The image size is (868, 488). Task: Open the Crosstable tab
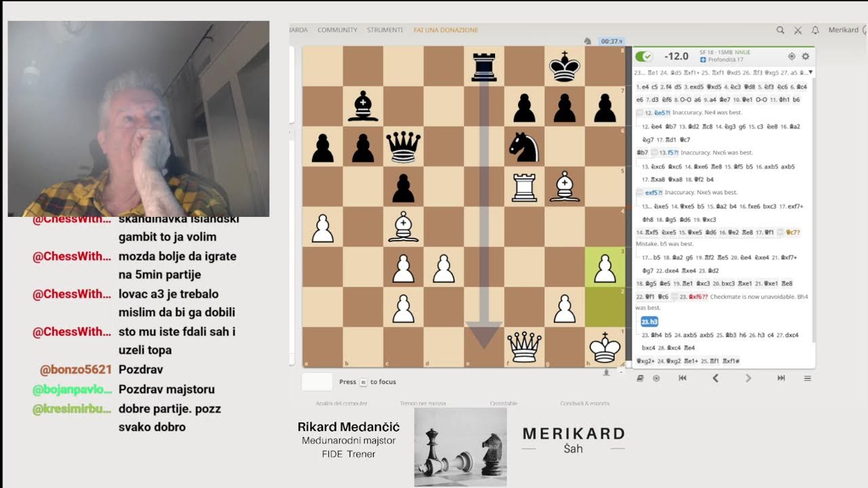pos(503,403)
